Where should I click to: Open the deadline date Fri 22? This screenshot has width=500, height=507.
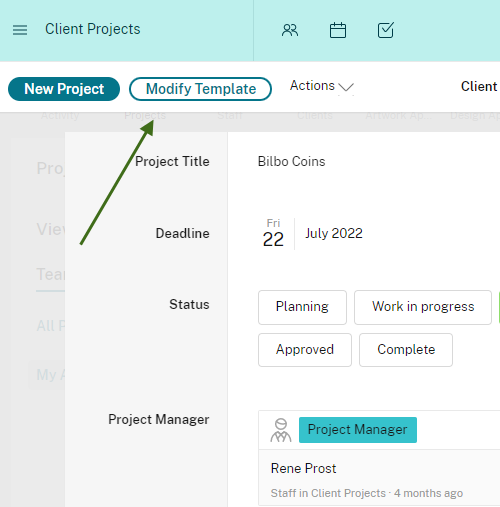click(x=273, y=234)
